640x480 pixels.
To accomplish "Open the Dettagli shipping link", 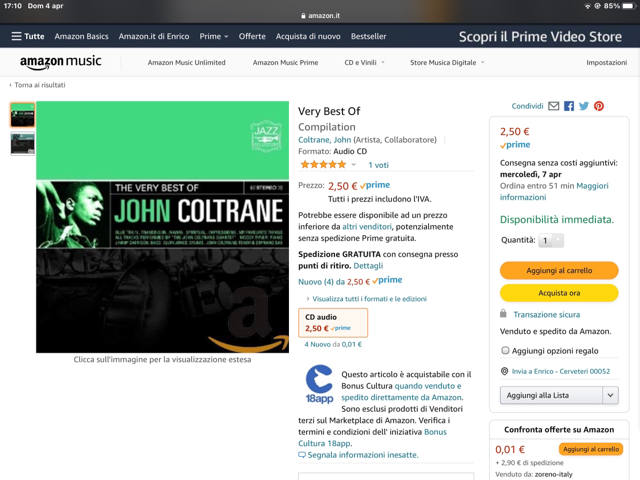I will [368, 266].
